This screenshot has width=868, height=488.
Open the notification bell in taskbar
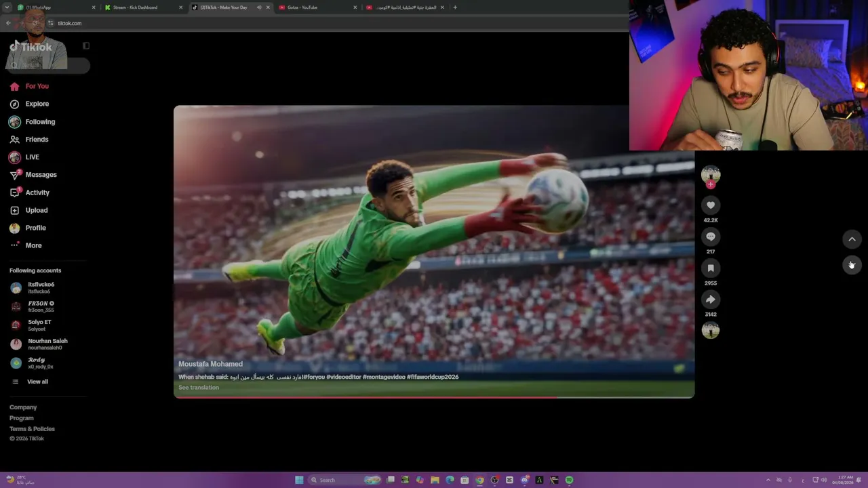click(x=859, y=480)
